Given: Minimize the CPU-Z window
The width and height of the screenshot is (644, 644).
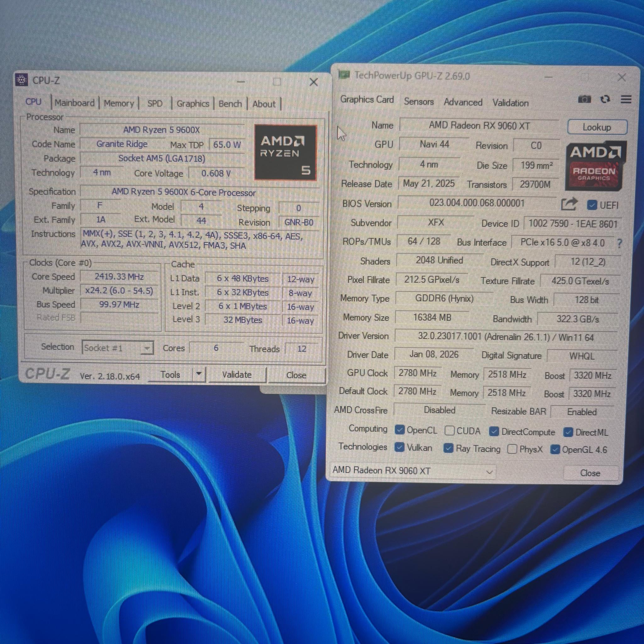Looking at the screenshot, I should pos(241,81).
